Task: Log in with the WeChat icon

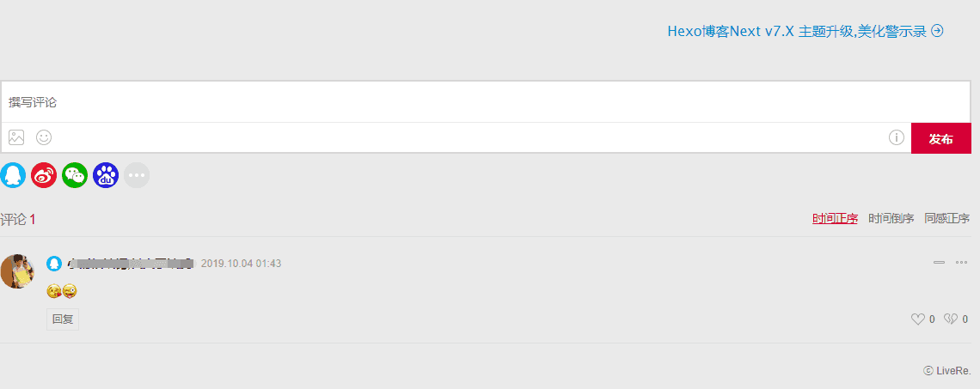Action: click(75, 175)
